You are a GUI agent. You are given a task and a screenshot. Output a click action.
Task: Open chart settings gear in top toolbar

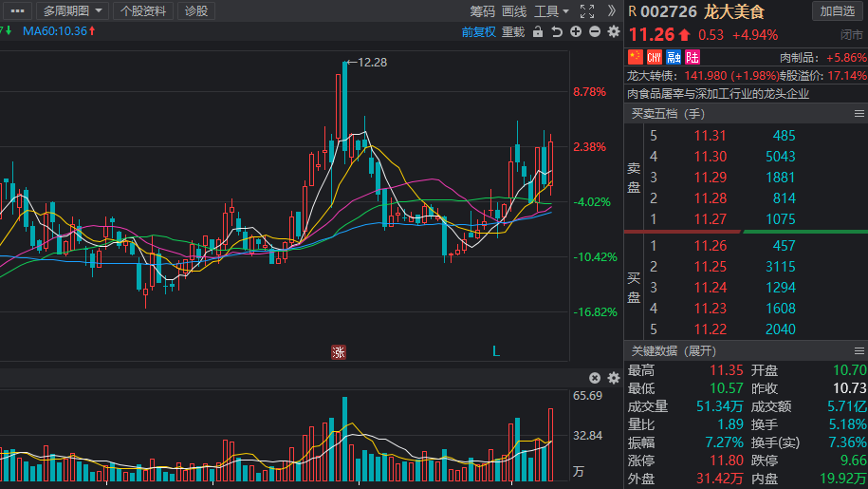pos(613,32)
